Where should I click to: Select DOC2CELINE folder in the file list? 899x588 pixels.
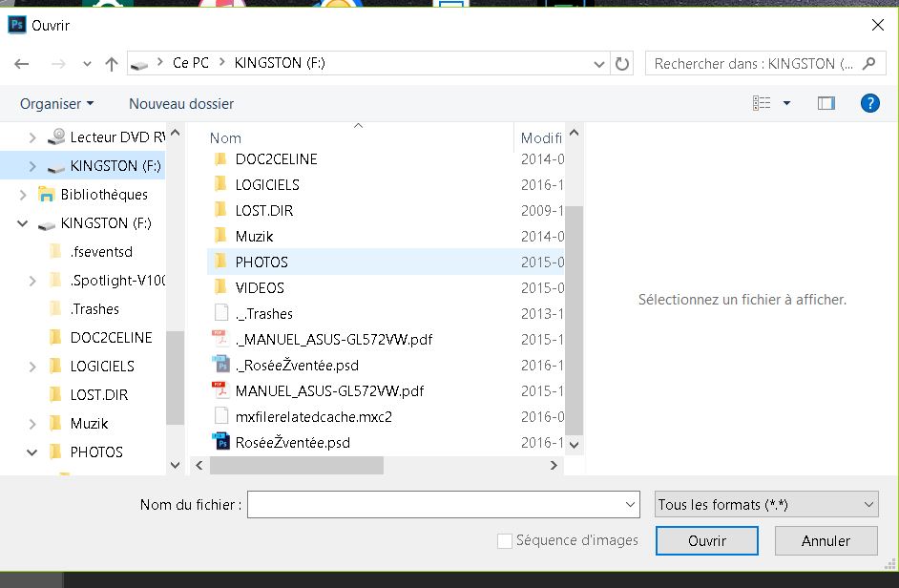click(265, 158)
